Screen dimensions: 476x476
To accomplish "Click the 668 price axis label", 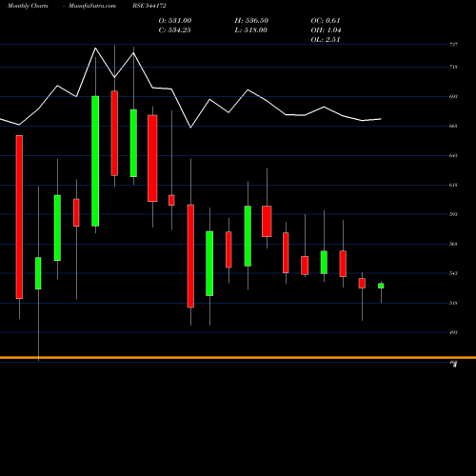I will tap(453, 126).
